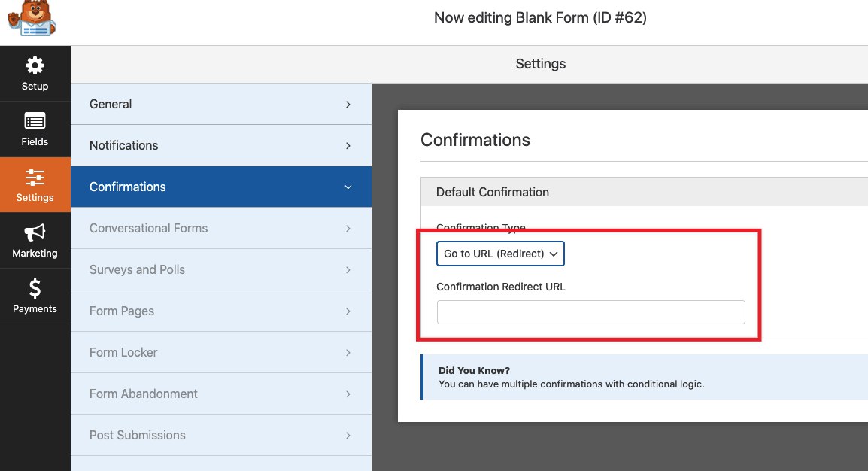Go to Form Pages settings
Image resolution: width=868 pixels, height=471 pixels.
[122, 311]
